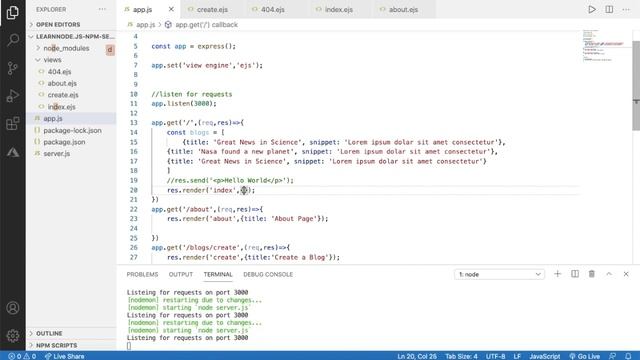Kill terminal with trash icon
The image size is (640, 360).
pyautogui.click(x=592, y=274)
